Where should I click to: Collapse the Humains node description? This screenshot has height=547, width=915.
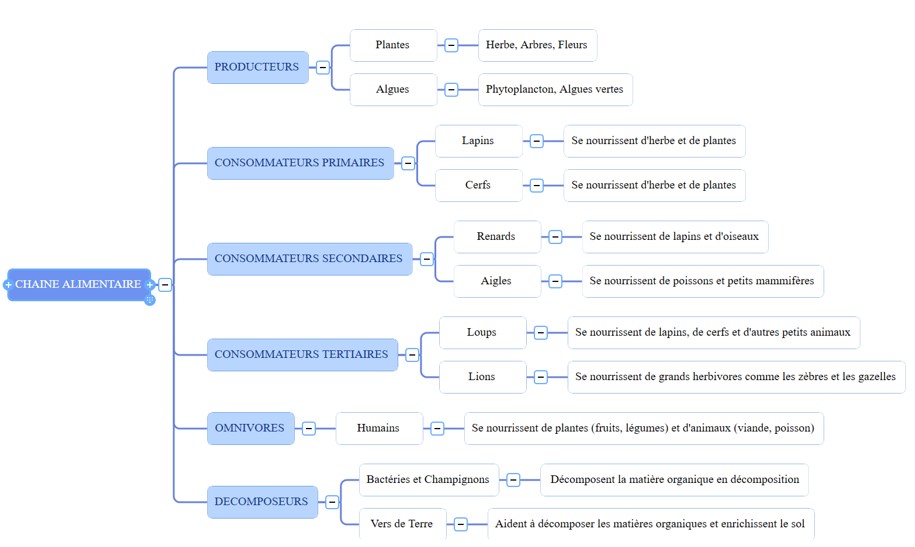[x=437, y=428]
